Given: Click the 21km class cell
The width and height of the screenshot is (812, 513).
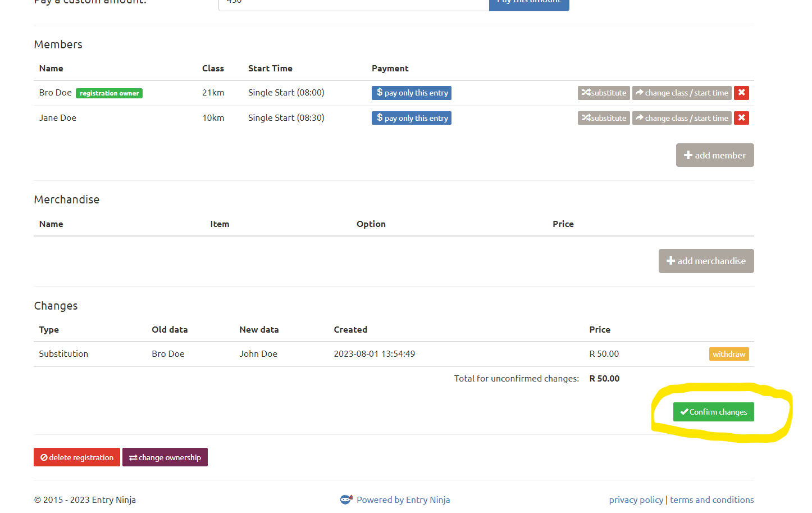Looking at the screenshot, I should click(x=213, y=93).
